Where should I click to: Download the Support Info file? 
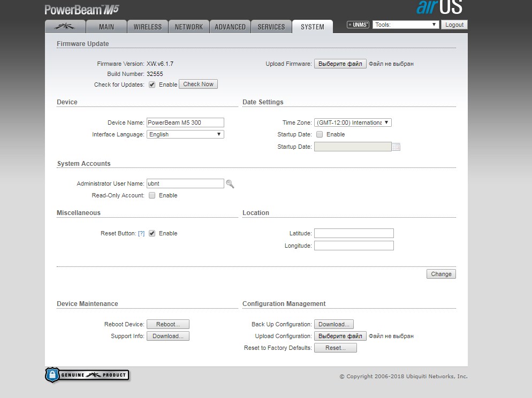pos(168,336)
